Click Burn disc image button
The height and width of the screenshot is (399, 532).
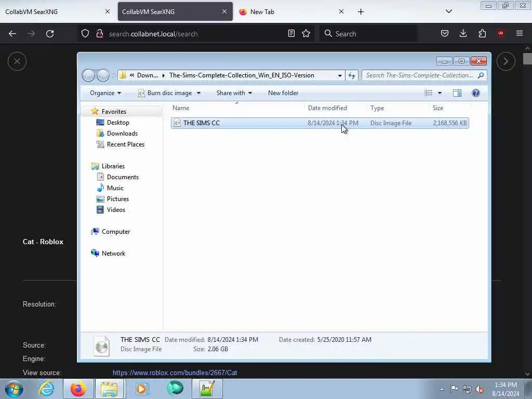166,93
